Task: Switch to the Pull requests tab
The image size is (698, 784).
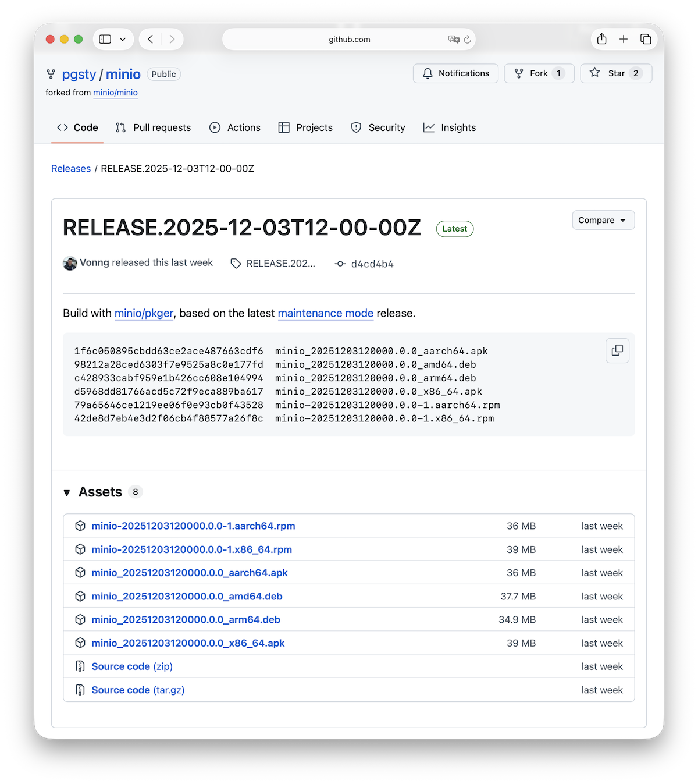Action: coord(154,127)
